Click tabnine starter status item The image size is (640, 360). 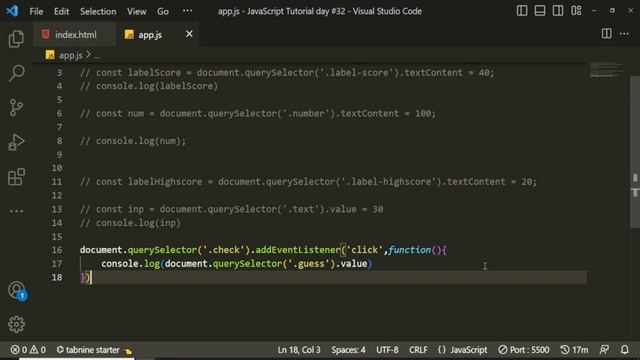[94, 350]
